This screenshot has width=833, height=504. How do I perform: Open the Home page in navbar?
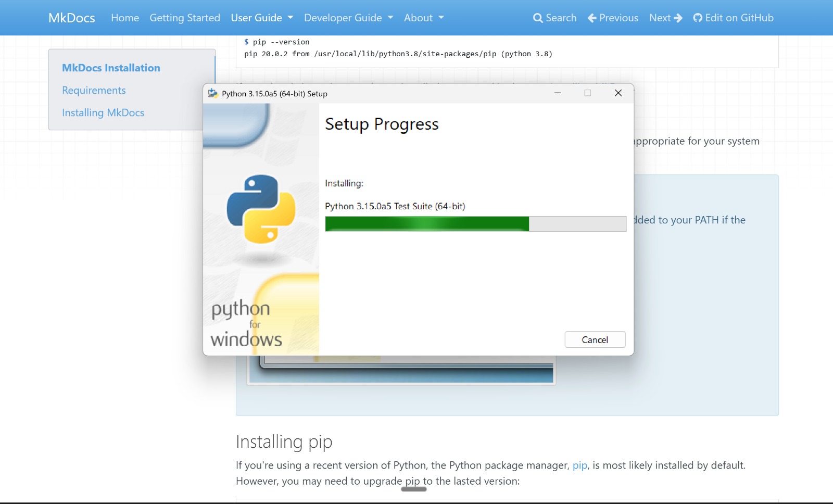tap(125, 18)
